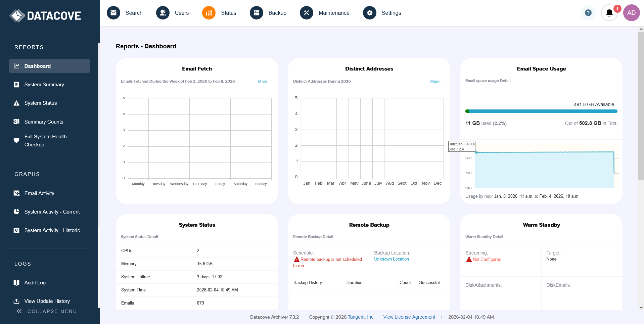Click the orange Status chart icon
Viewport: 644px width, 324px height.
pos(209,13)
